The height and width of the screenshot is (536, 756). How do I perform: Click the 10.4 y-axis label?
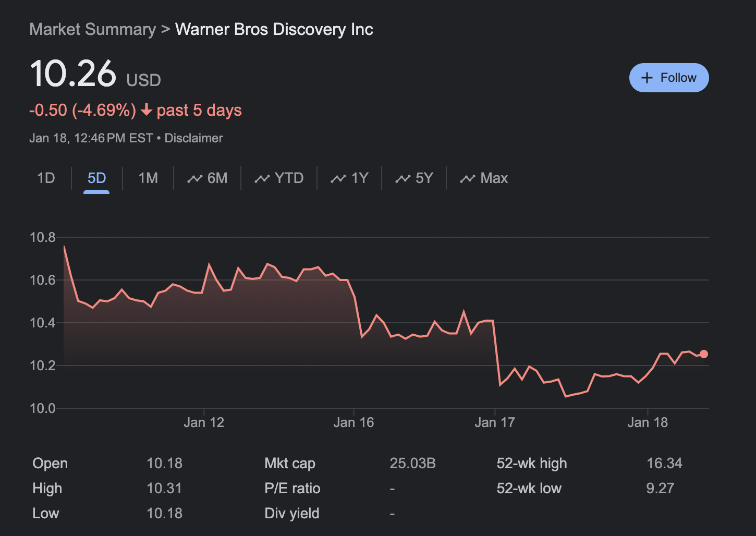click(43, 323)
